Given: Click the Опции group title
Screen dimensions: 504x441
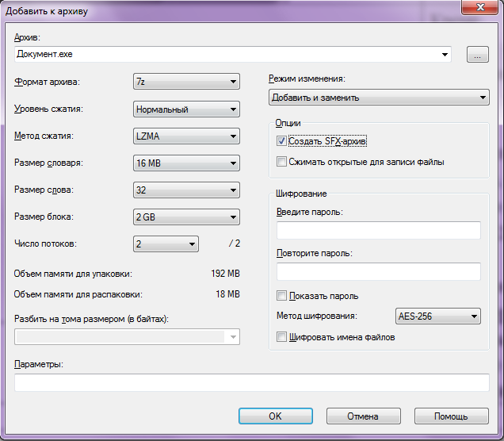Looking at the screenshot, I should [288, 123].
